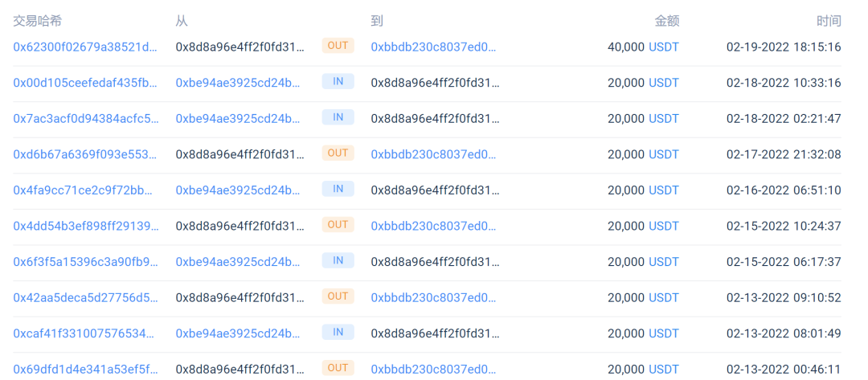Click transaction hash 0x6f3f5a15396c3a90fb9

[85, 262]
